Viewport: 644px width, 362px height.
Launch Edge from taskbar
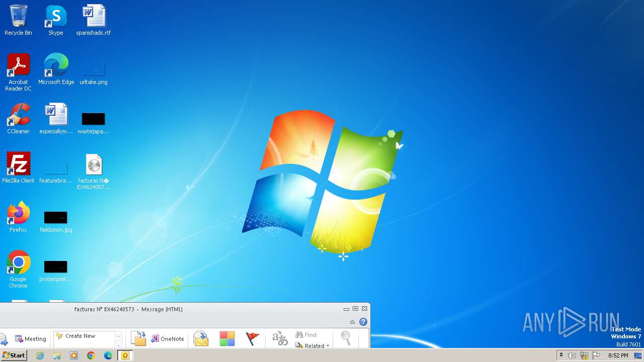[108, 355]
